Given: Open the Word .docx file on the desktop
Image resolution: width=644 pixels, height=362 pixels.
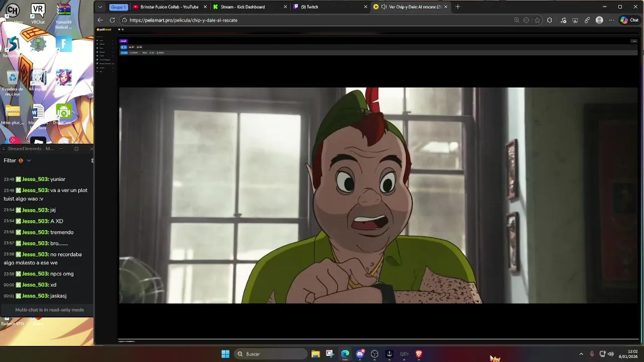Looking at the screenshot, I should pos(38,117).
